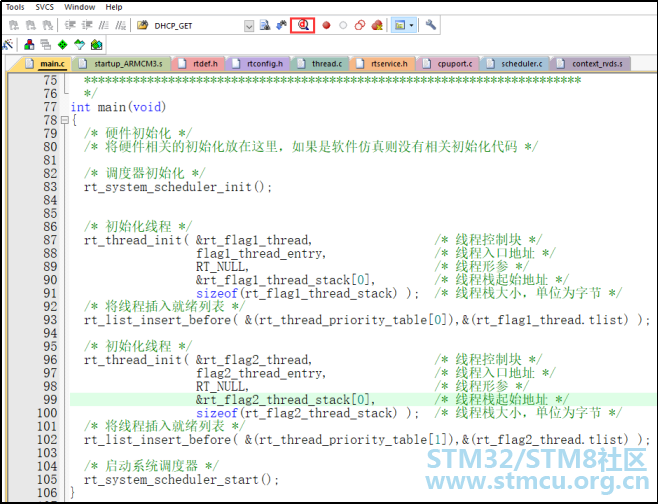Click 'rt_system_scheduler_start();' on line 105
The width and height of the screenshot is (658, 504).
pos(181,480)
